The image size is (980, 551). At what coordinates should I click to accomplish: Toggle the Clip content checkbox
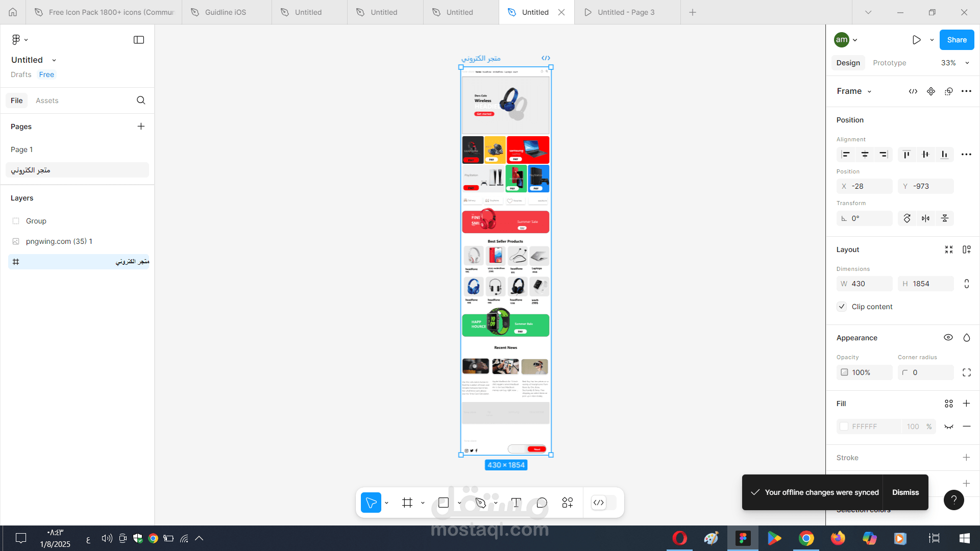coord(842,307)
